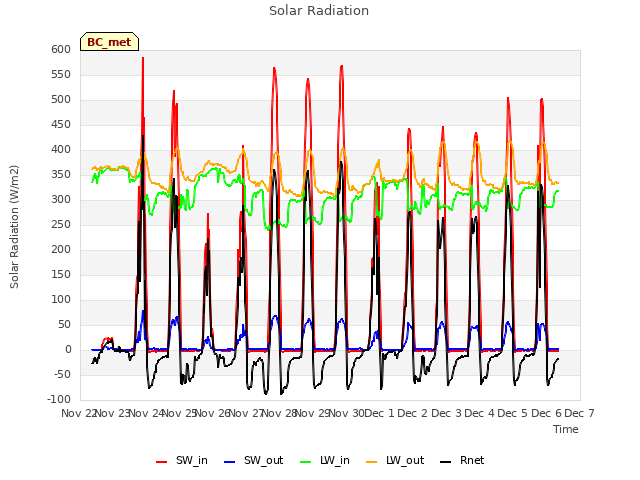Click the highest SW_in peak on Nov 24
Viewport: 640px width, 480px height.
coord(143,58)
